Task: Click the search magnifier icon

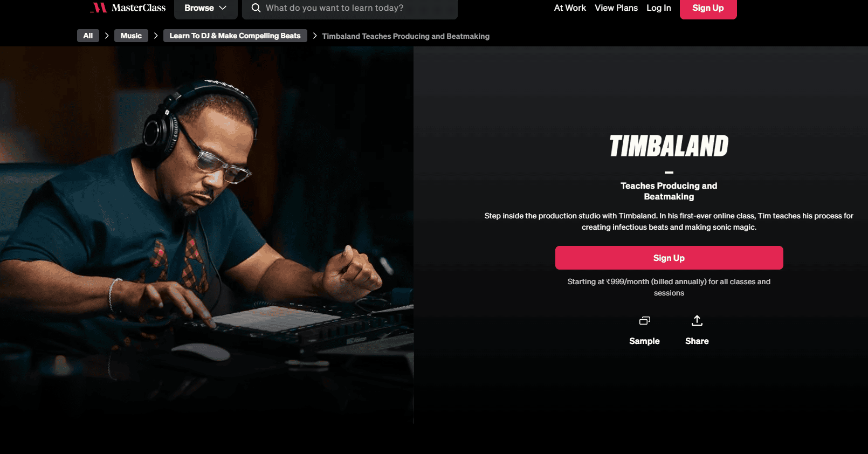Action: [256, 8]
